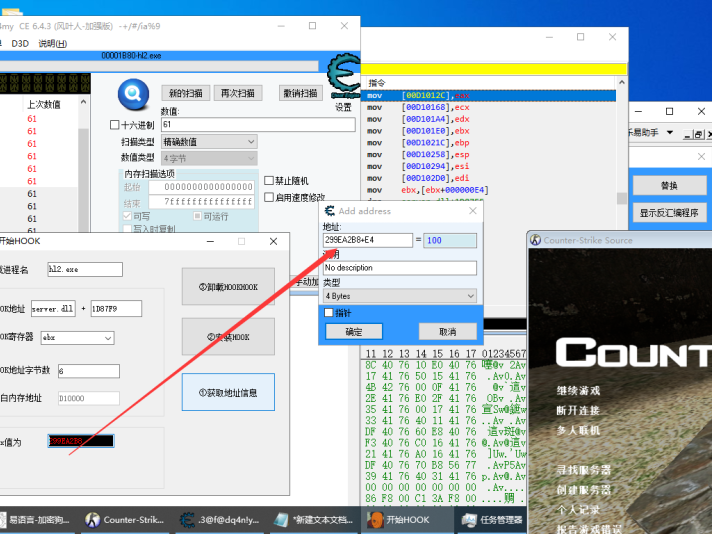The height and width of the screenshot is (534, 712).
Task: Expand the 乐易助手 dropdown arrow
Action: pos(670,133)
